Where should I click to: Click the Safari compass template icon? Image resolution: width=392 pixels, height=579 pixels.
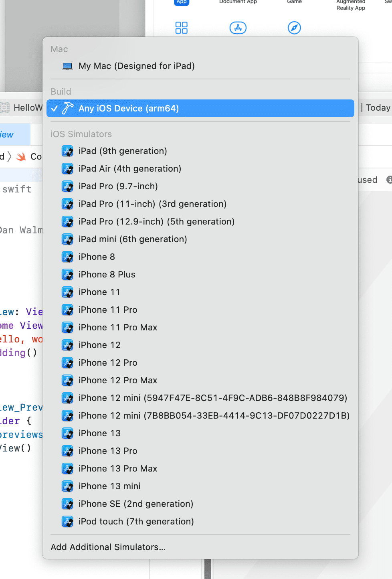pyautogui.click(x=294, y=28)
